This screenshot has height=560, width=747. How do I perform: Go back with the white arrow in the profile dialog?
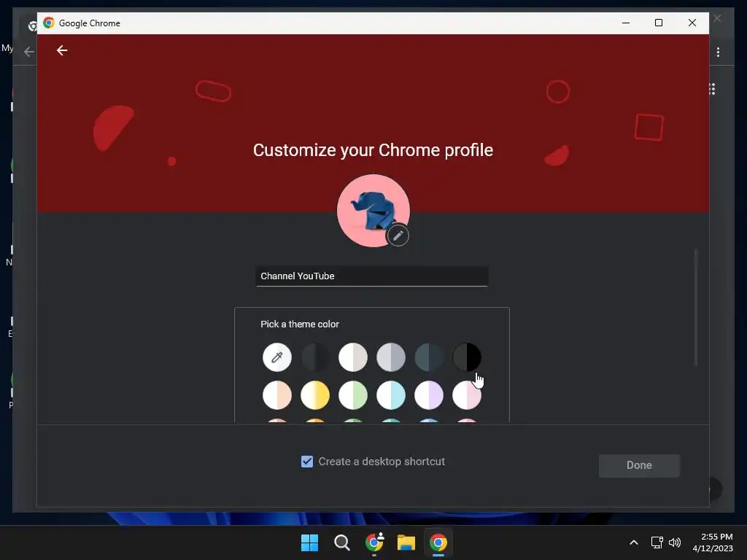pyautogui.click(x=62, y=50)
